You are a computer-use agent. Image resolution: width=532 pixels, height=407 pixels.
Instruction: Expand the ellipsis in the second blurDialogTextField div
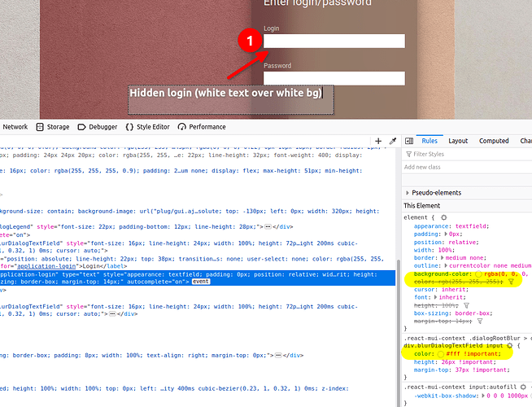[112, 314]
